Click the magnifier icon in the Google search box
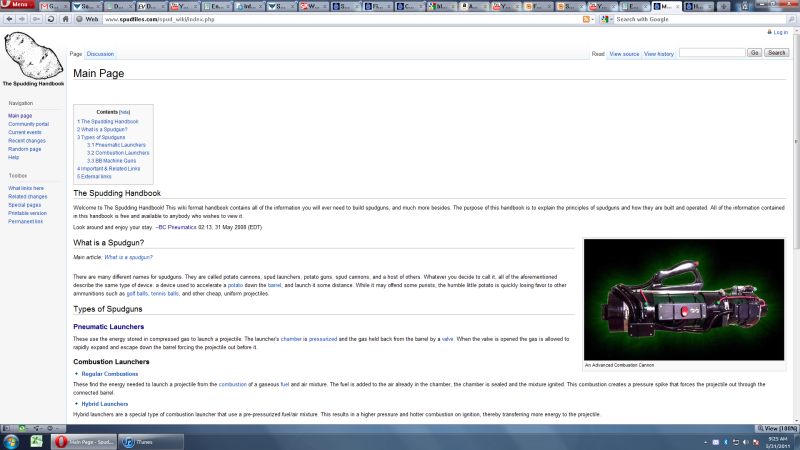Image resolution: width=800 pixels, height=450 pixels. 791,19
